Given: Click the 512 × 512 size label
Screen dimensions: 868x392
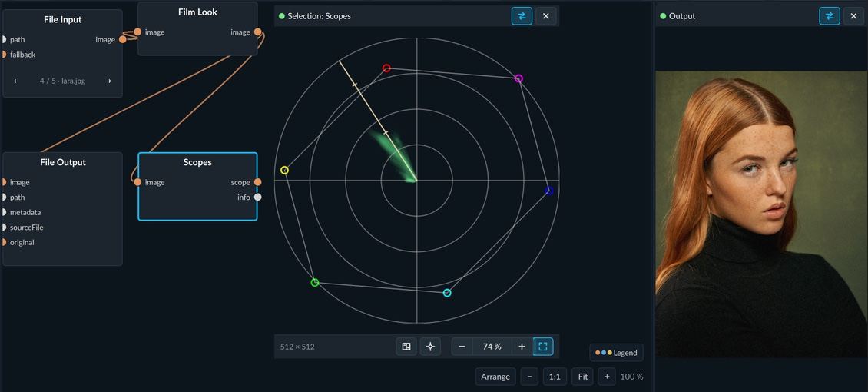Looking at the screenshot, I should click(297, 347).
